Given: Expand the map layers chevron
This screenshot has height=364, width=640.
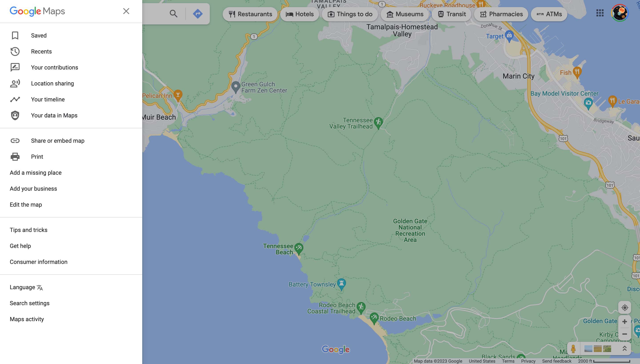Looking at the screenshot, I should (x=624, y=348).
